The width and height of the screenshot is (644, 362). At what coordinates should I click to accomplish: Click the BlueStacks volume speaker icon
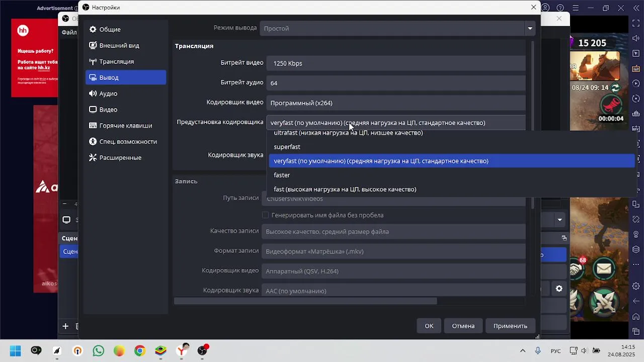click(636, 38)
